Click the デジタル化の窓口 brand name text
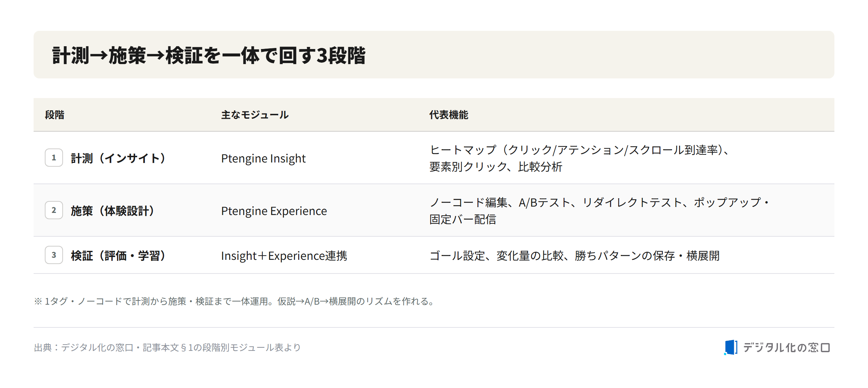 (786, 347)
